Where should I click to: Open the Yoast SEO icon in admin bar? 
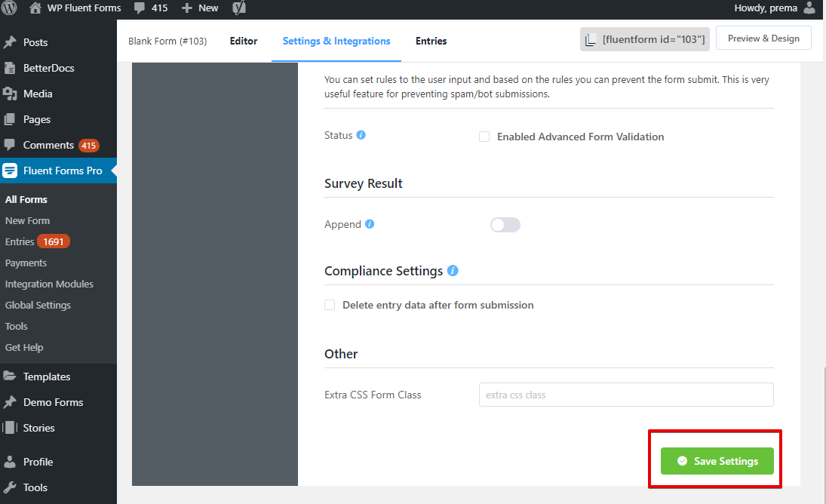point(239,8)
